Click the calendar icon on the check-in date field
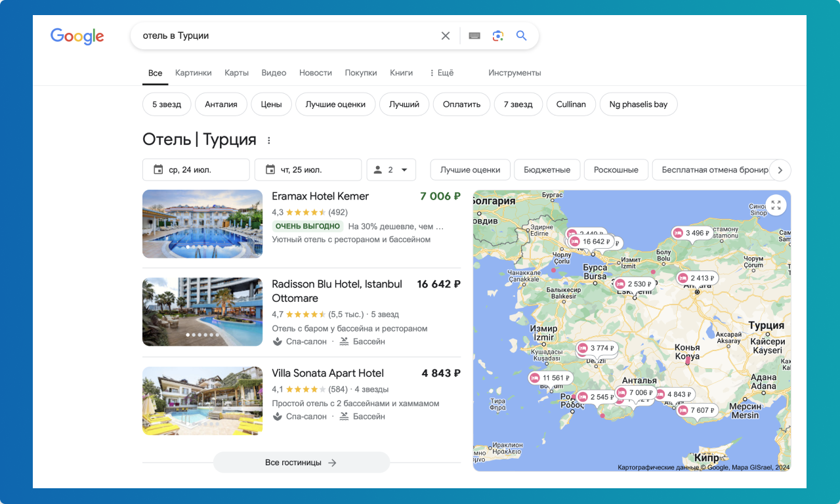 click(x=157, y=169)
